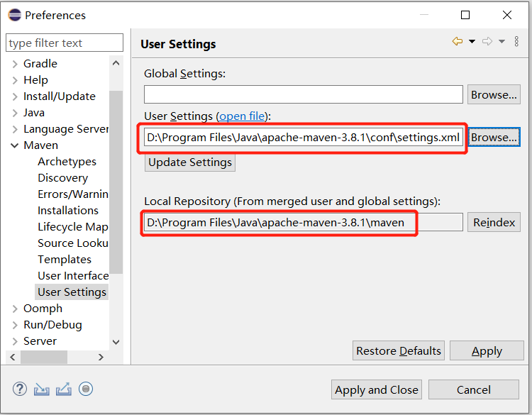
Task: Click the tree's vertical scrollbar
Action: click(x=116, y=177)
